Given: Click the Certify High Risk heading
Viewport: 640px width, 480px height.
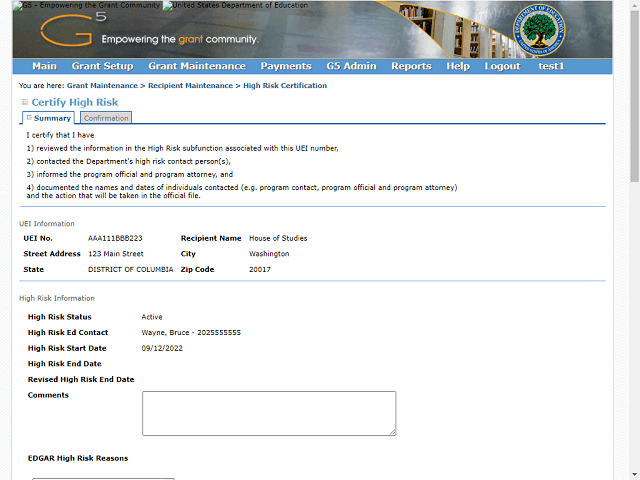Looking at the screenshot, I should [x=75, y=102].
